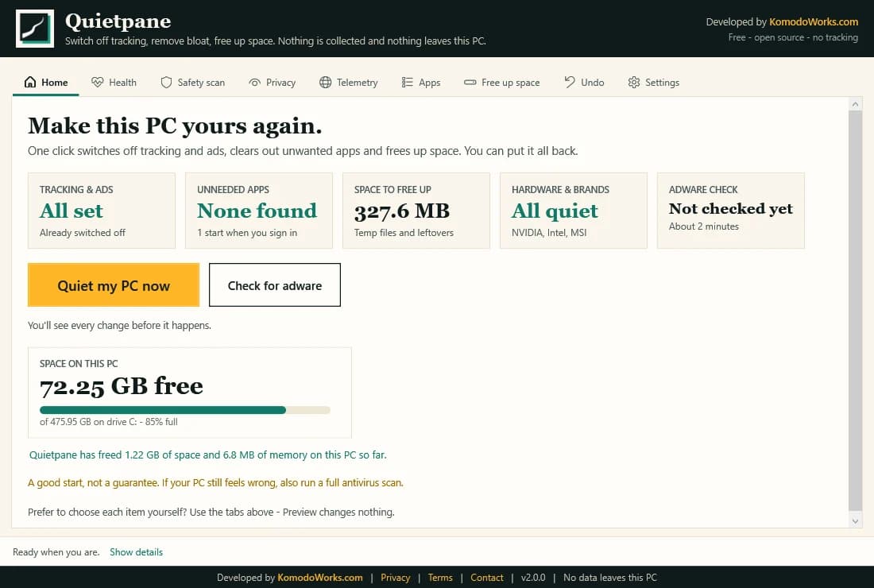
Task: Click the Tracking & Ads 'All set' card
Action: tap(102, 211)
